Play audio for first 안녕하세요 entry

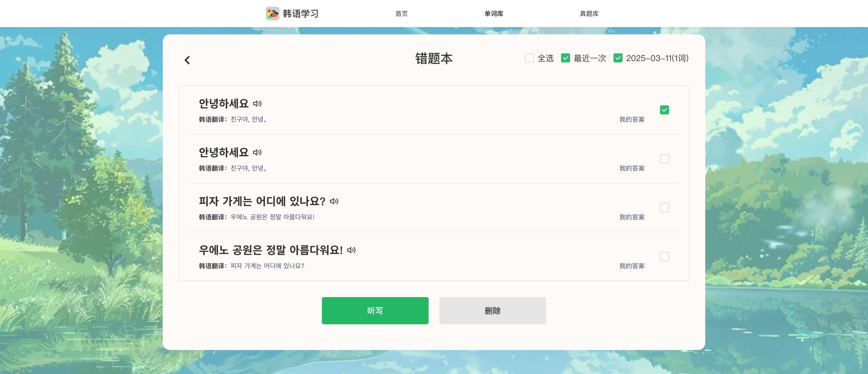pyautogui.click(x=257, y=103)
